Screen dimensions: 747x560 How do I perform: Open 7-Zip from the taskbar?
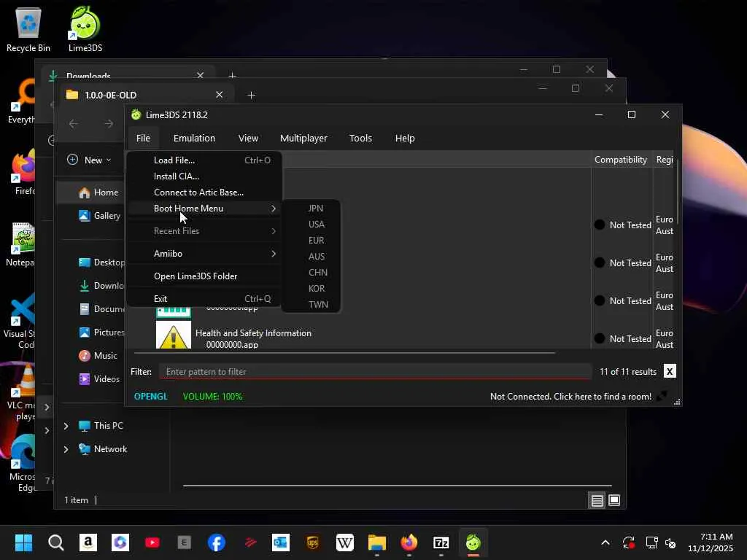point(441,542)
